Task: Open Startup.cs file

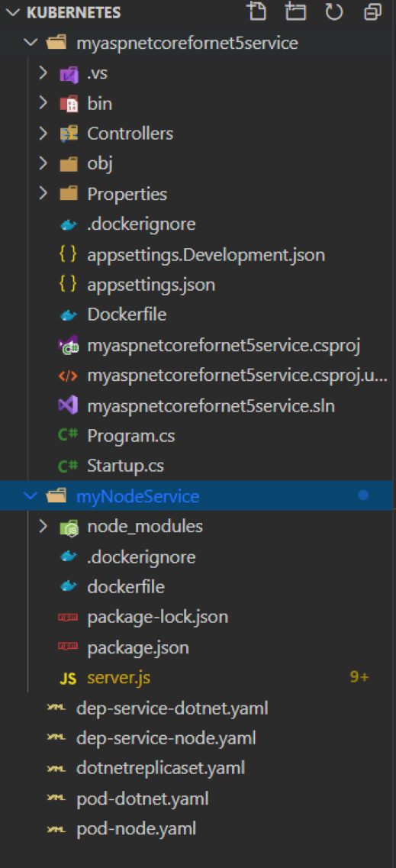Action: 126,466
